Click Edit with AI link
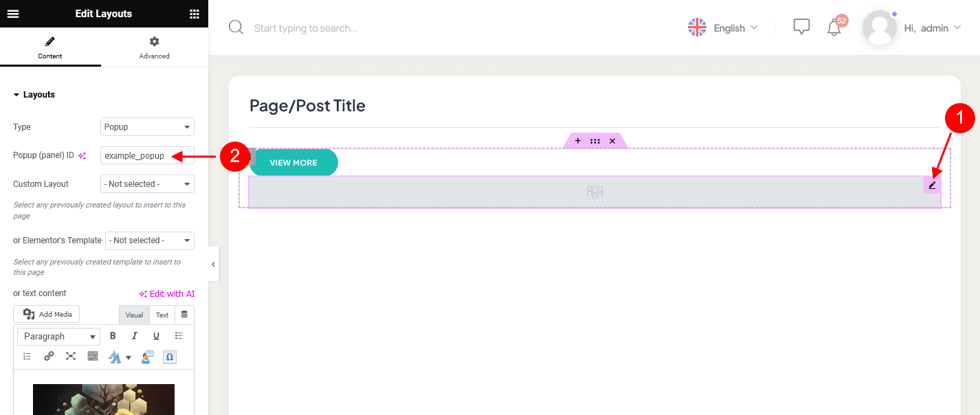The height and width of the screenshot is (415, 980). click(167, 293)
